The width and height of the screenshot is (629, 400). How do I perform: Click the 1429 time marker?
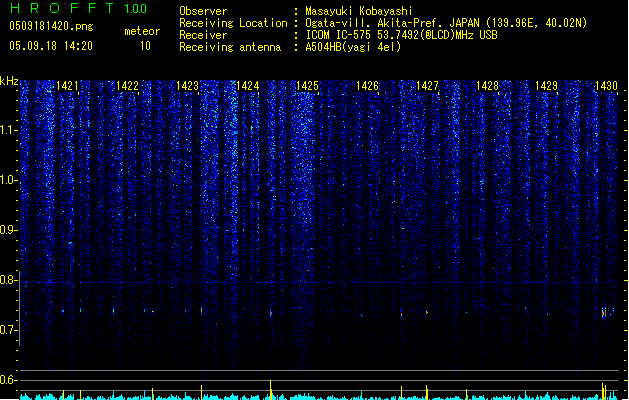(x=546, y=86)
